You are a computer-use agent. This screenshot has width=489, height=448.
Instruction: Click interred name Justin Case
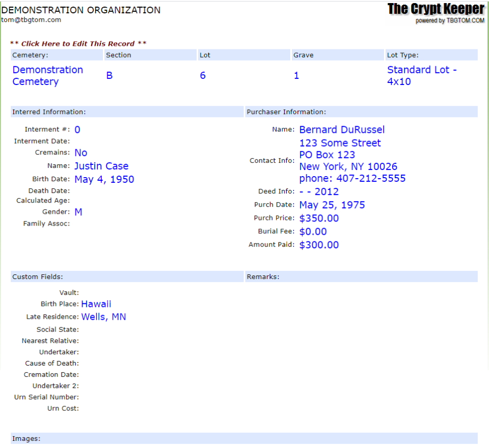click(x=101, y=166)
